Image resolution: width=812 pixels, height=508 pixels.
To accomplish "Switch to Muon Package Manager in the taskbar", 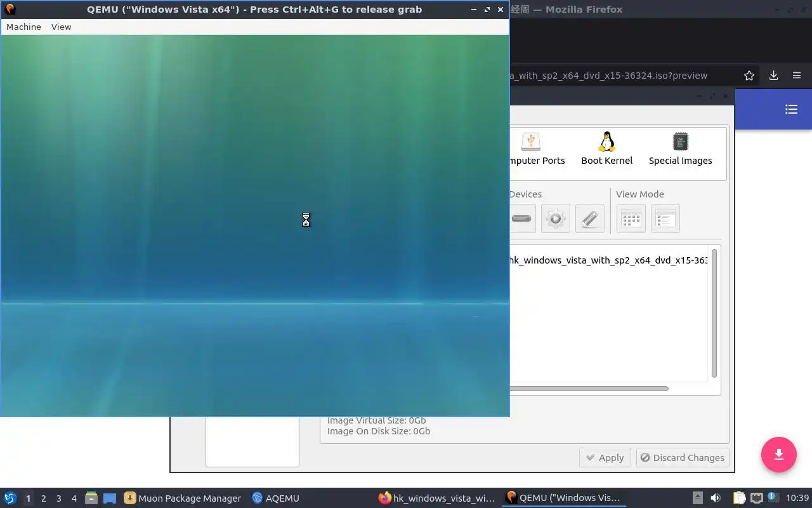I will pos(183,498).
